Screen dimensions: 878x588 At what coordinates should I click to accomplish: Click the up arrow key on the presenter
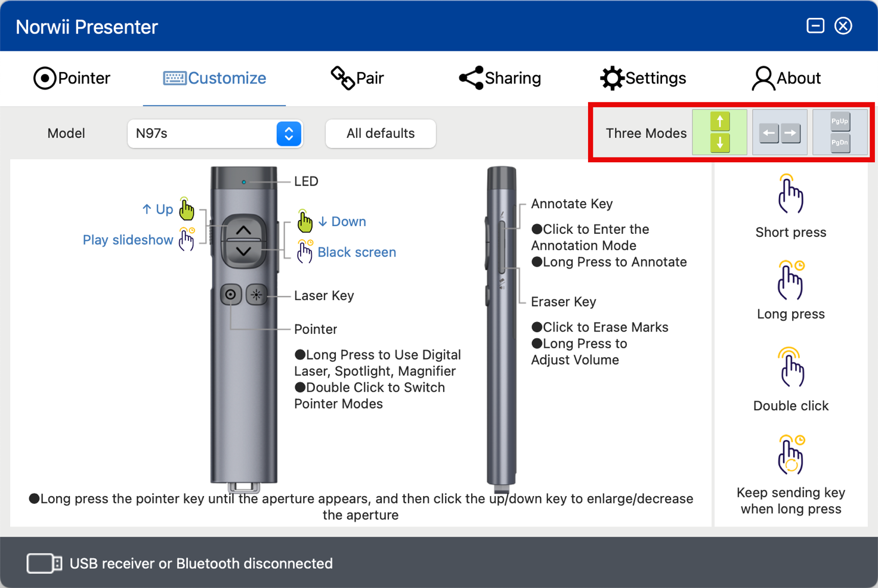coord(243,230)
